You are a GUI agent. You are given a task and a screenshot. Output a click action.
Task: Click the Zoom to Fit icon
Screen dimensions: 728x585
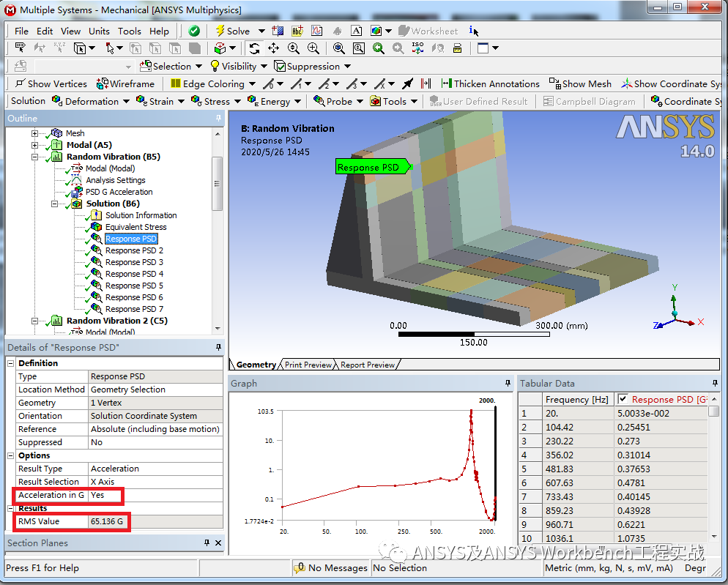[339, 48]
